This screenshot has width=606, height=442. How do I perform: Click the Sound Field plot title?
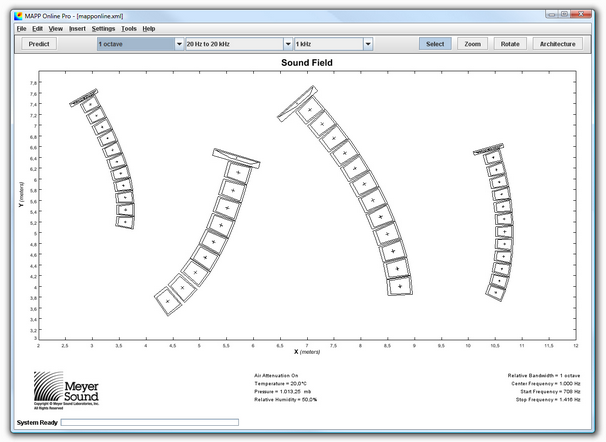(x=309, y=62)
